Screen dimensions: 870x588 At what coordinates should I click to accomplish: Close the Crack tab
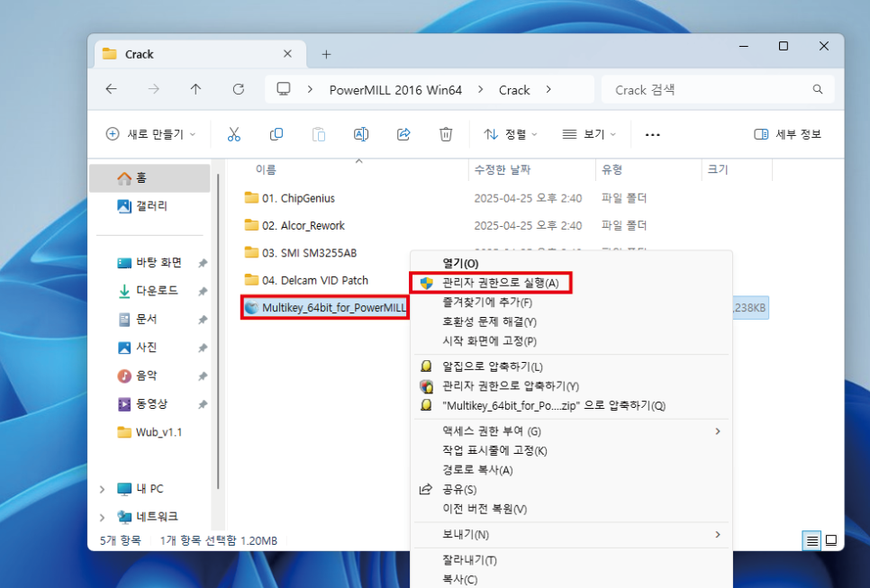pos(287,54)
